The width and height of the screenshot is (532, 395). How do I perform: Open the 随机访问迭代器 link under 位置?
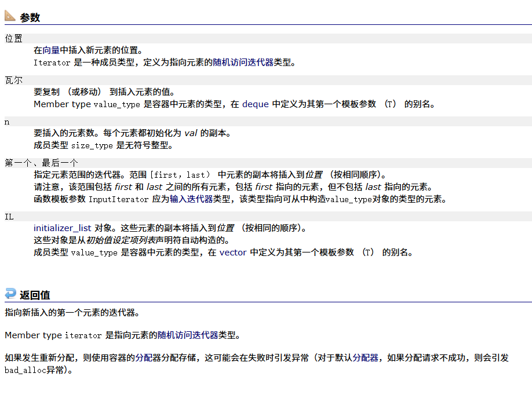tap(243, 63)
